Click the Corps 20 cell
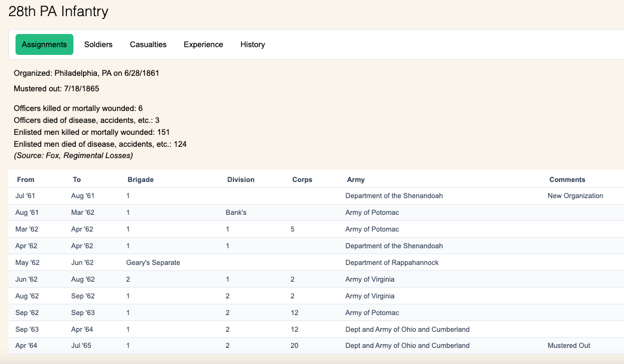Screen dimensions: 624x364 click(296, 346)
